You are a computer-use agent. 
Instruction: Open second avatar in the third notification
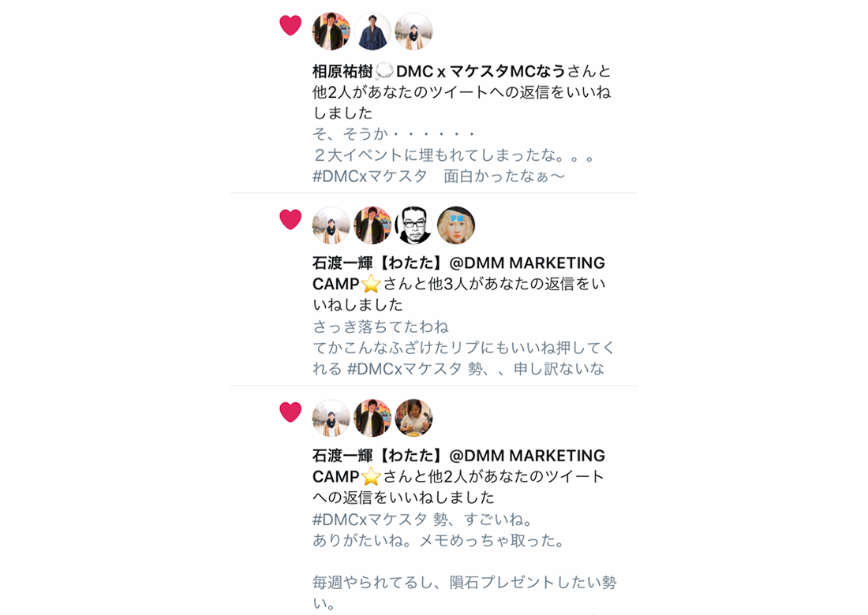point(372,418)
